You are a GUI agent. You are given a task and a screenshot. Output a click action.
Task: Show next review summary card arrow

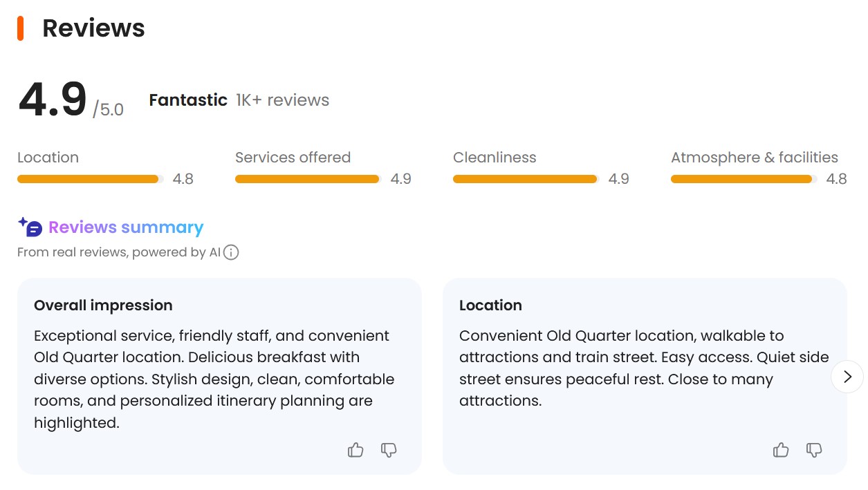point(847,377)
